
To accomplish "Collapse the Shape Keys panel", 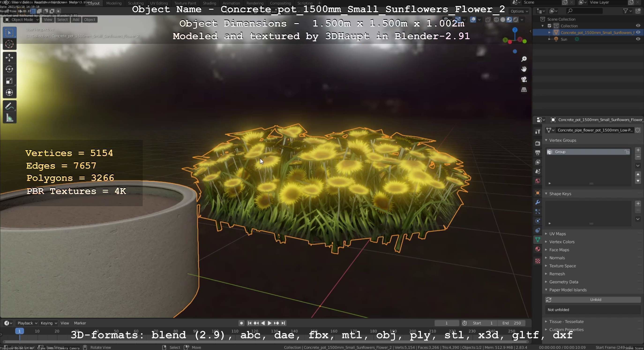I will click(x=546, y=194).
